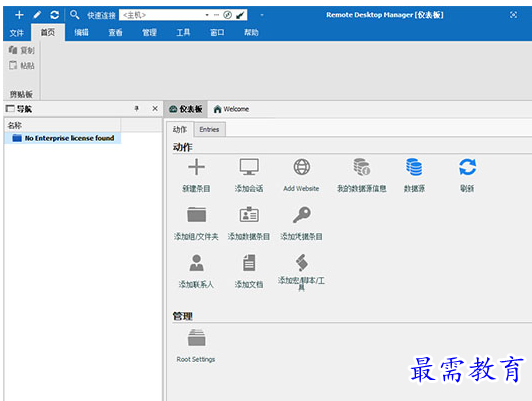Click the Add Website globe icon
Viewport: 532px width, 401px height.
(302, 167)
